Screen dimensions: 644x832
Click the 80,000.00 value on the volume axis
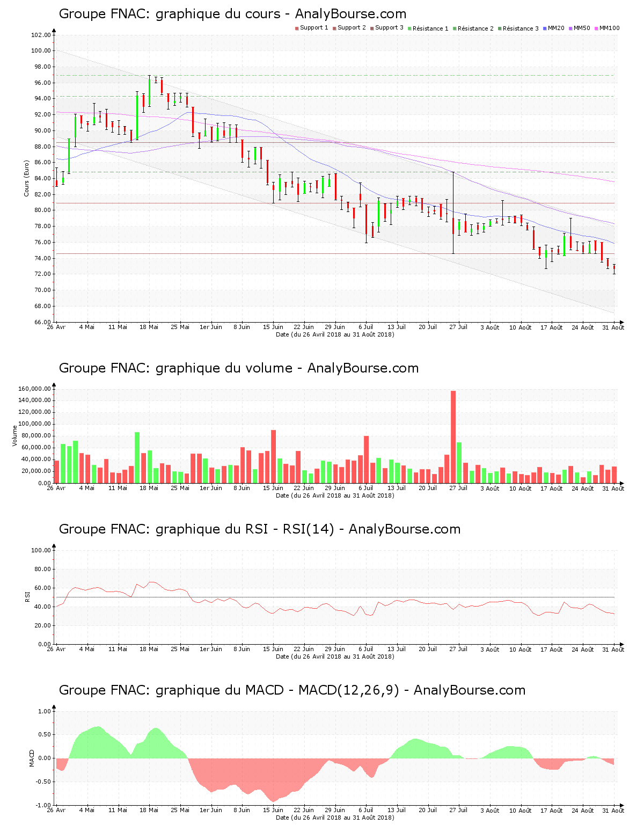tap(35, 436)
